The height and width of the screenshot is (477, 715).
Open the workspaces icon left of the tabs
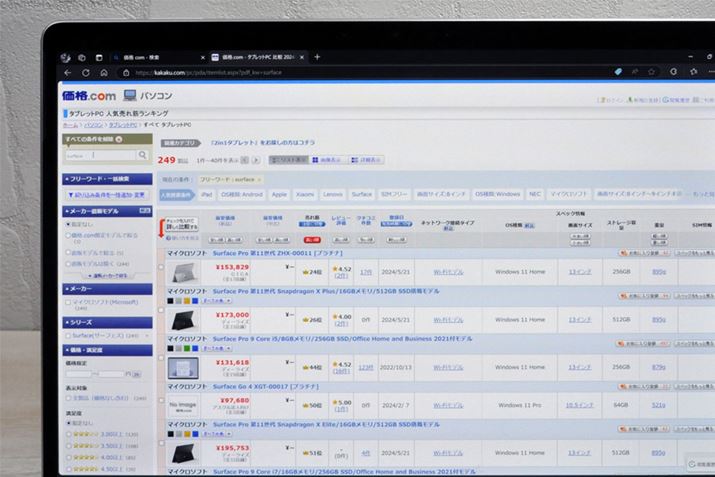(x=82, y=57)
